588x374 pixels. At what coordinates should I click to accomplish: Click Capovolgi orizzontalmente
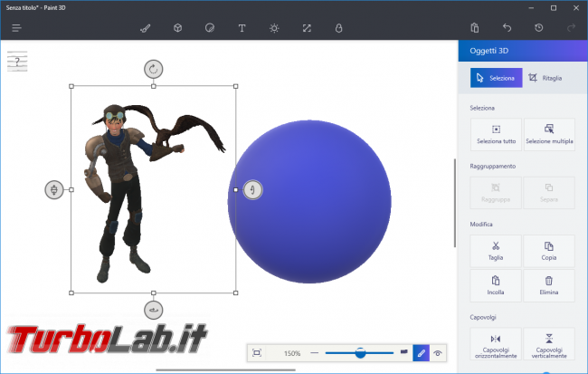coord(496,344)
